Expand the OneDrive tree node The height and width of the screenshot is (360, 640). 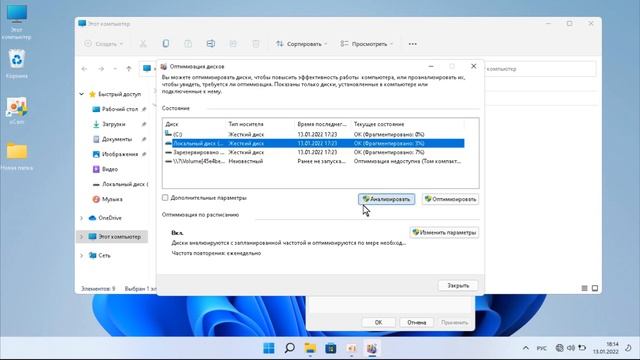82,218
